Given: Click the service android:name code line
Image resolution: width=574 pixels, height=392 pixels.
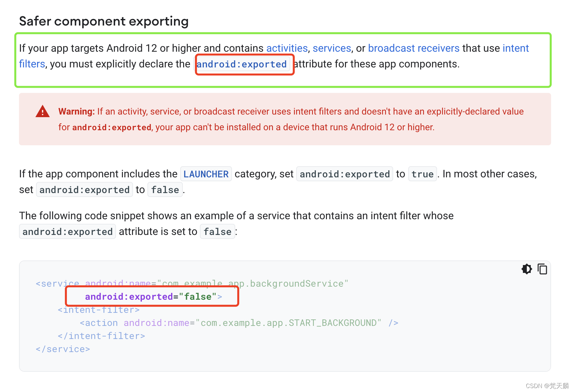Looking at the screenshot, I should pos(192,283).
